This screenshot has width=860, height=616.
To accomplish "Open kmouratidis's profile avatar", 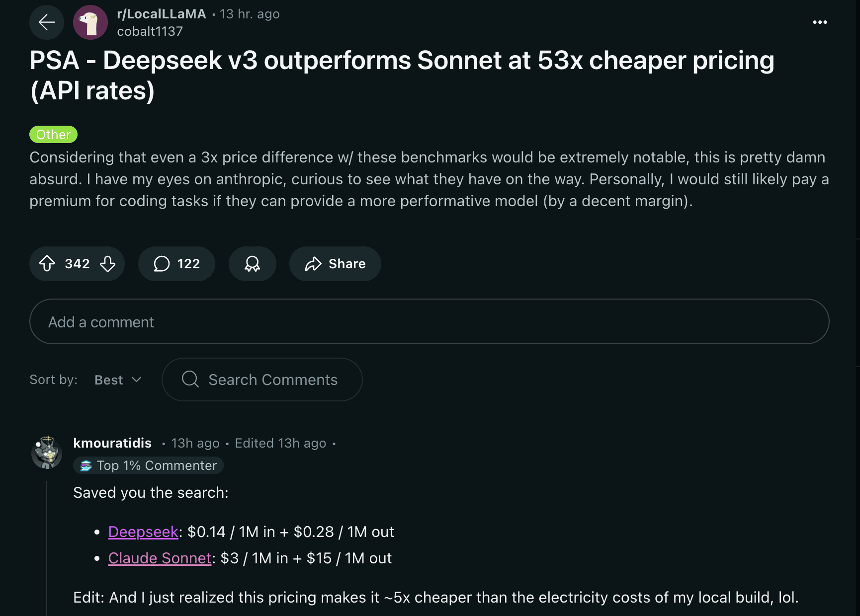I will click(47, 453).
